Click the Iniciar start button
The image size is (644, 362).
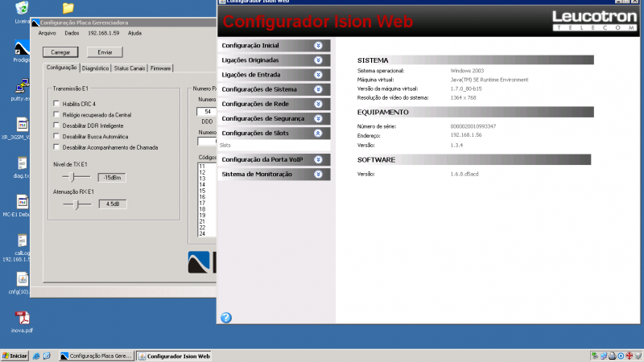[x=15, y=356]
